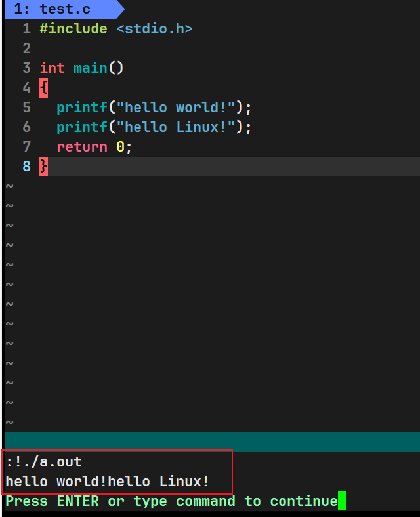Screen dimensions: 420x517
Task: Click the int keyword on line 3
Action: (52, 68)
